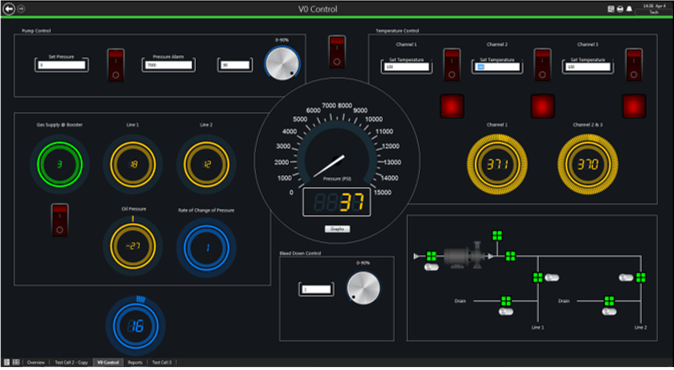Click the green Gas Supply @ Booster gauge
This screenshot has width=674, height=370.
tap(59, 164)
